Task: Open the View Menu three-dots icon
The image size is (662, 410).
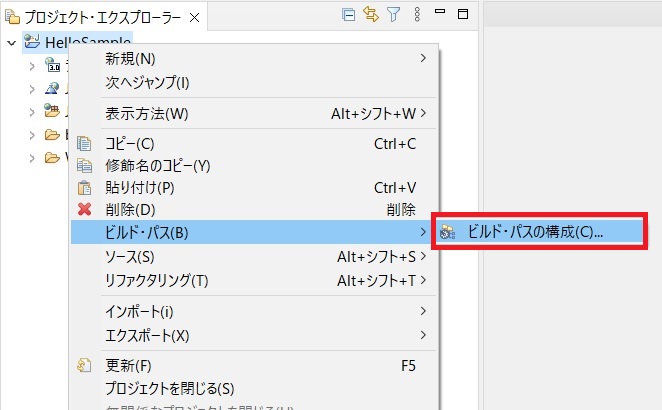Action: (x=415, y=15)
